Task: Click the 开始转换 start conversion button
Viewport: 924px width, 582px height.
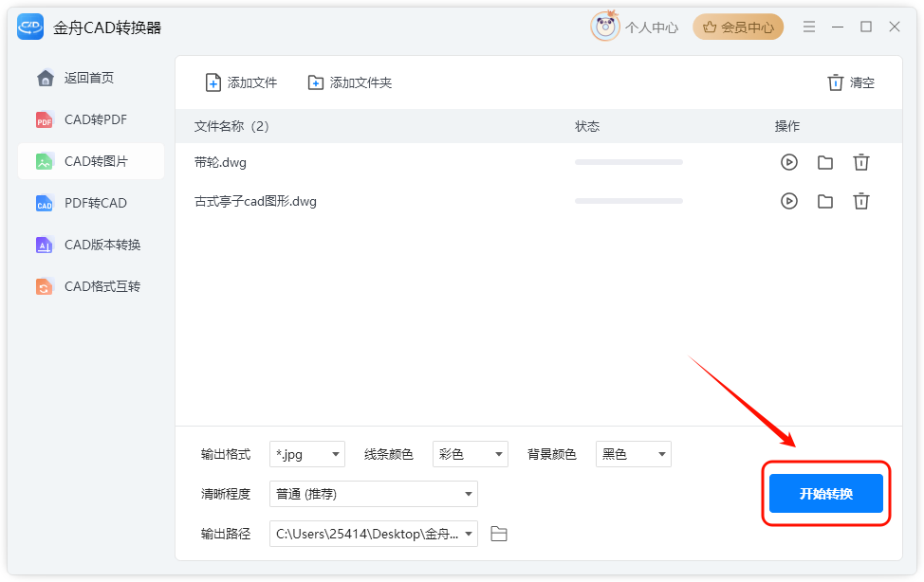Action: [x=825, y=494]
